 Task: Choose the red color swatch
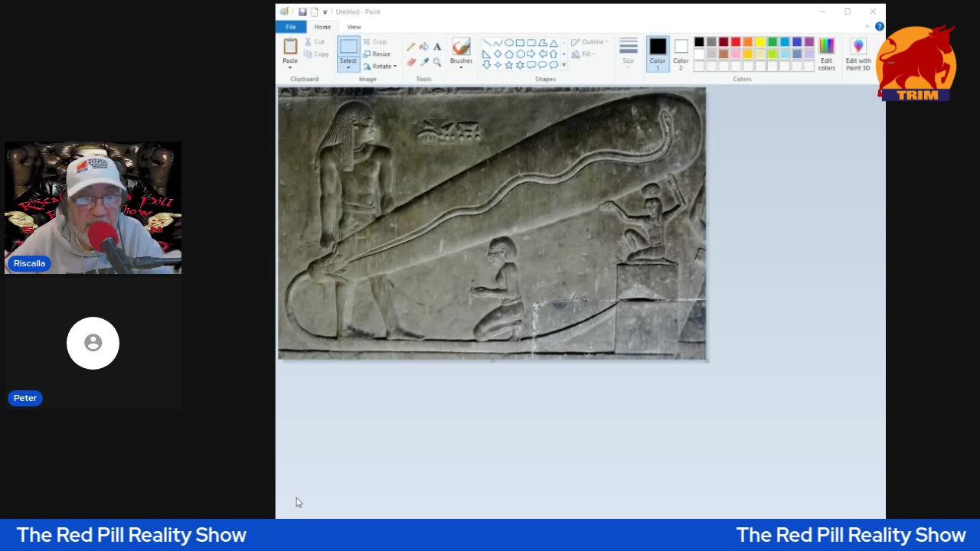[x=736, y=41]
